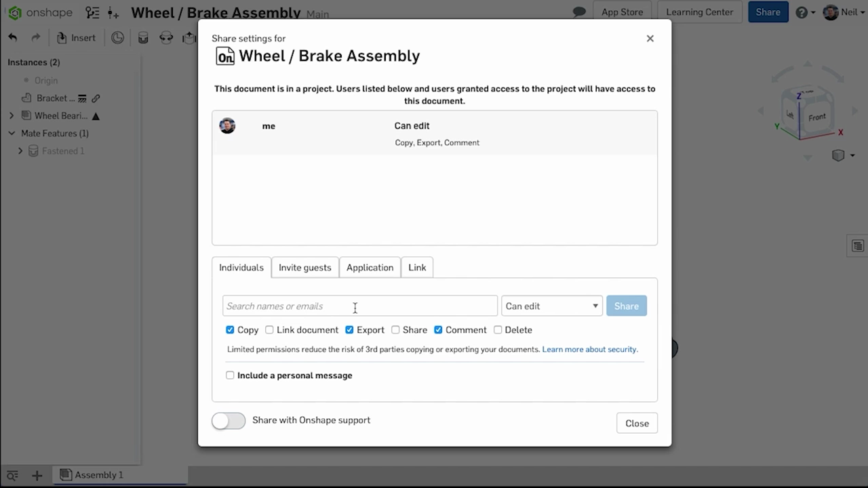This screenshot has width=868, height=488.
Task: Enable the Link document checkbox
Action: pyautogui.click(x=269, y=330)
